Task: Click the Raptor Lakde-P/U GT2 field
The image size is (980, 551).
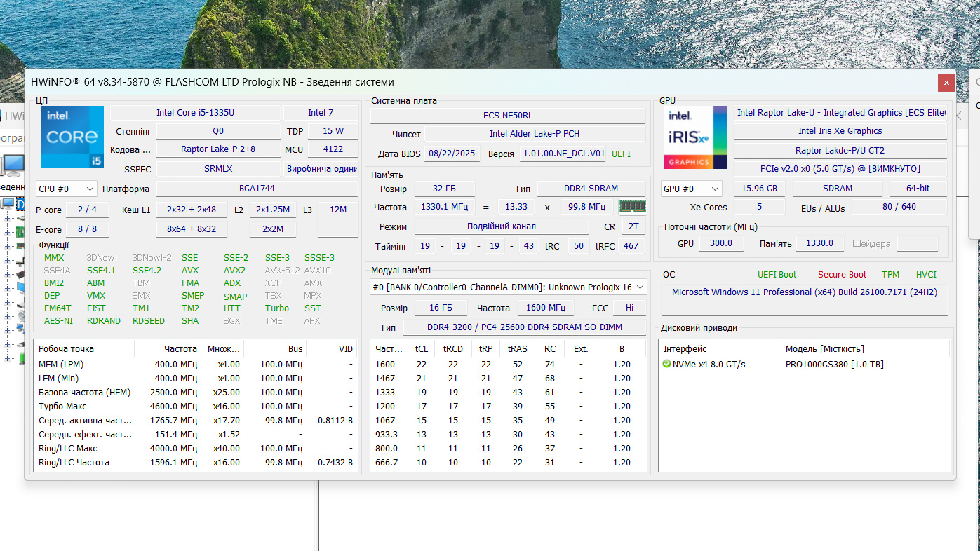Action: [840, 151]
